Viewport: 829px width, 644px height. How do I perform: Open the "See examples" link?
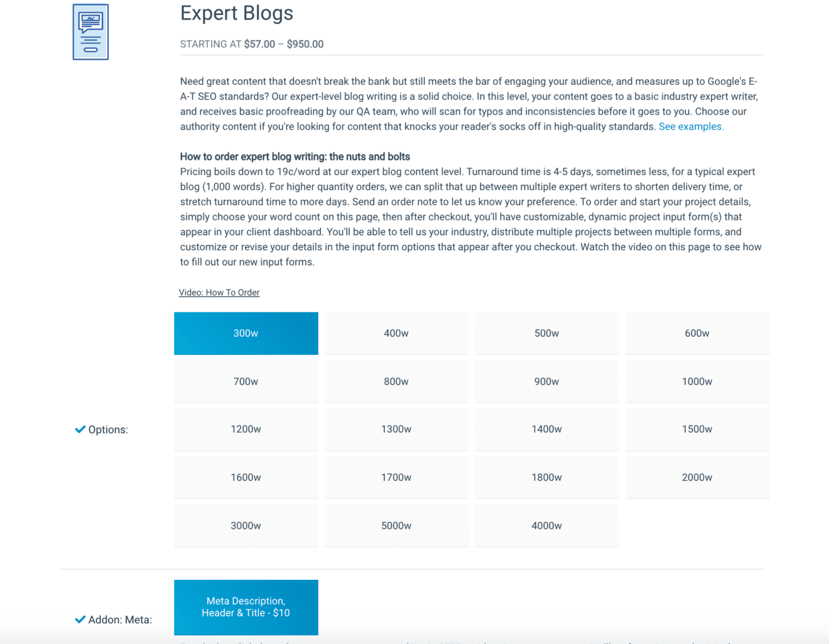690,126
